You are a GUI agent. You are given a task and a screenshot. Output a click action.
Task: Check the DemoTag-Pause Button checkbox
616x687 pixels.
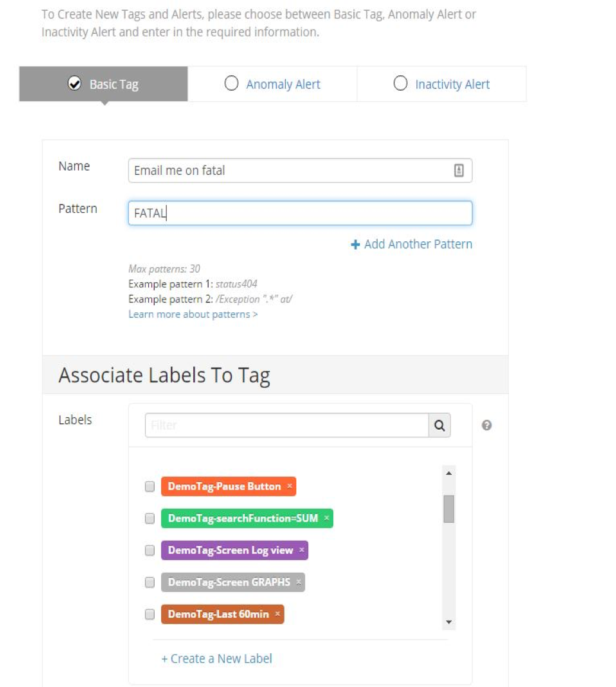coord(150,487)
